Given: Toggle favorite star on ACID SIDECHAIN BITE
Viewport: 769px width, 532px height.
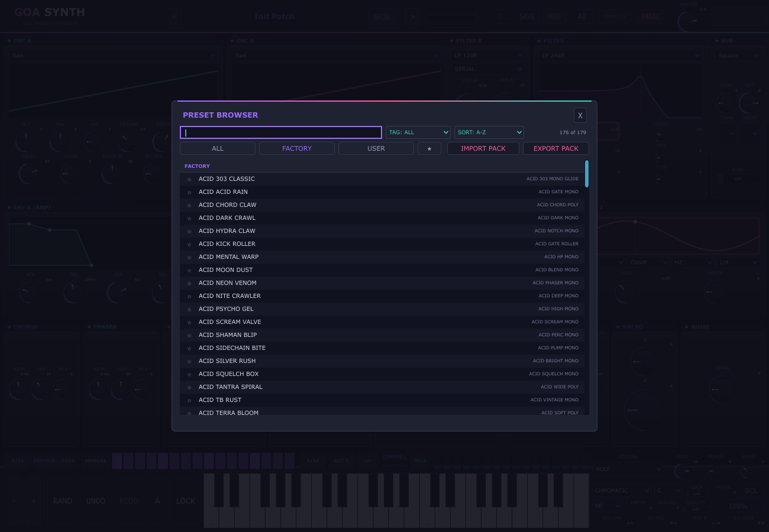Looking at the screenshot, I should pos(189,348).
